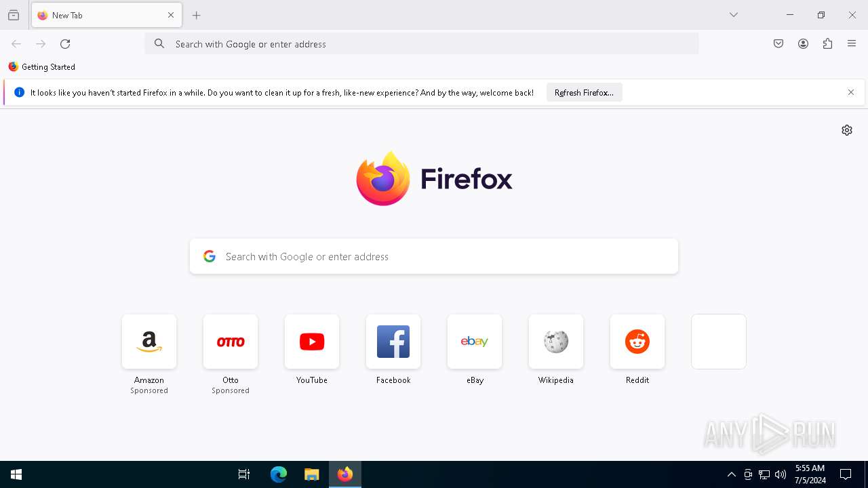868x488 pixels.
Task: Click the empty shortcut placeholder tile
Action: tap(719, 342)
